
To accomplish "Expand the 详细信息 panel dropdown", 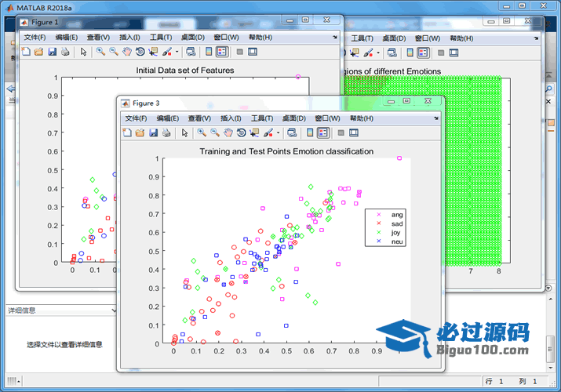I will pos(115,310).
